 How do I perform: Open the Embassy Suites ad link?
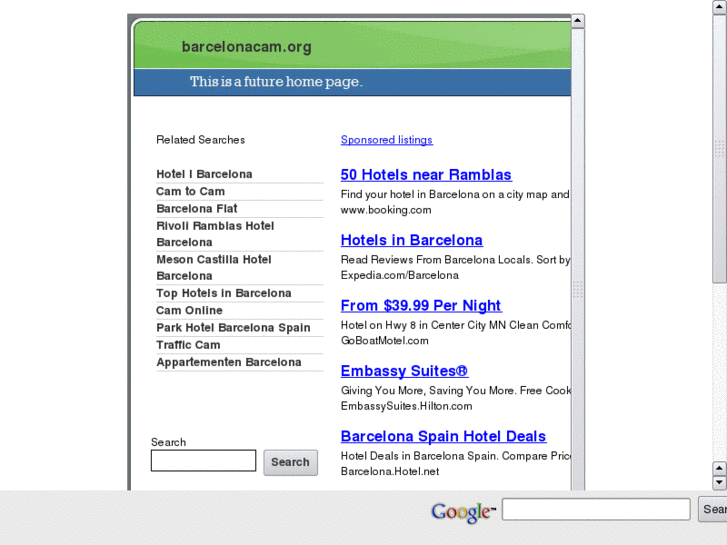click(x=404, y=371)
